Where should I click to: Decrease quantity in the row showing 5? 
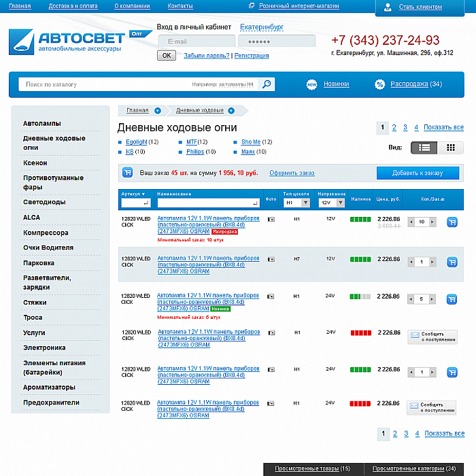(411, 299)
